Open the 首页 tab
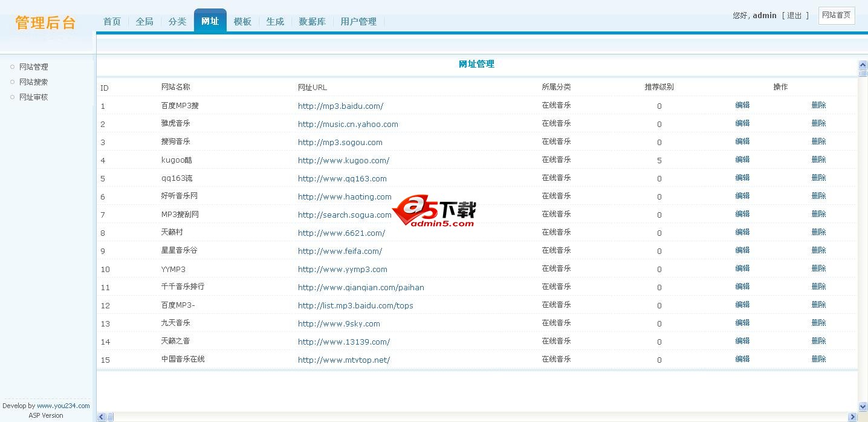This screenshot has width=868, height=422. click(x=112, y=21)
